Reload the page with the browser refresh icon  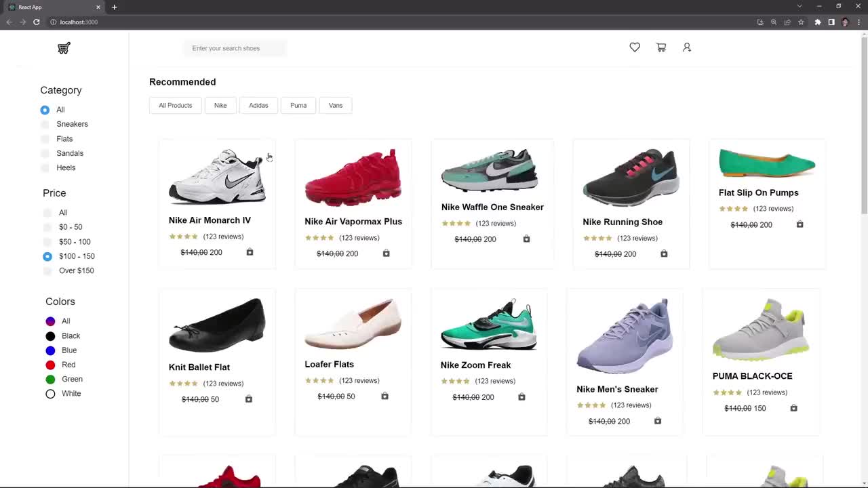click(x=37, y=22)
